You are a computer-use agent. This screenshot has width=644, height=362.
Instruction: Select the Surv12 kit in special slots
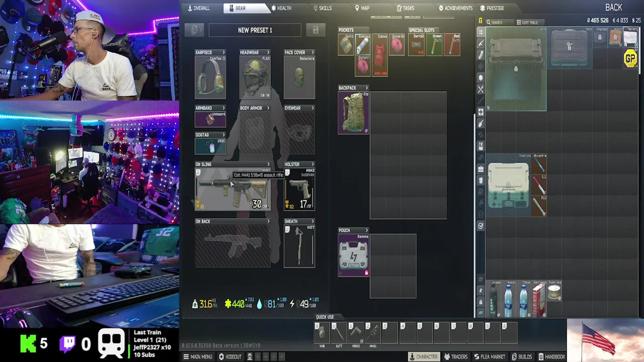[x=417, y=45]
